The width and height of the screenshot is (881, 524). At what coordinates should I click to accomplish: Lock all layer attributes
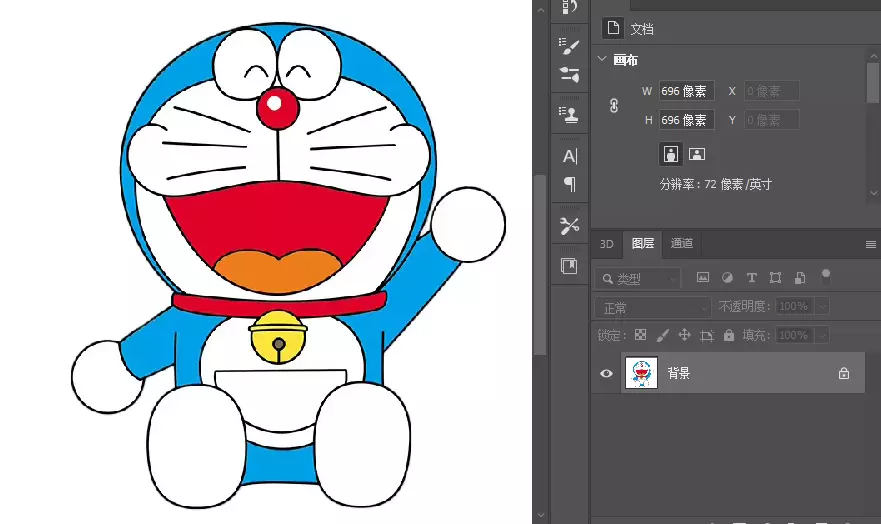[x=729, y=335]
